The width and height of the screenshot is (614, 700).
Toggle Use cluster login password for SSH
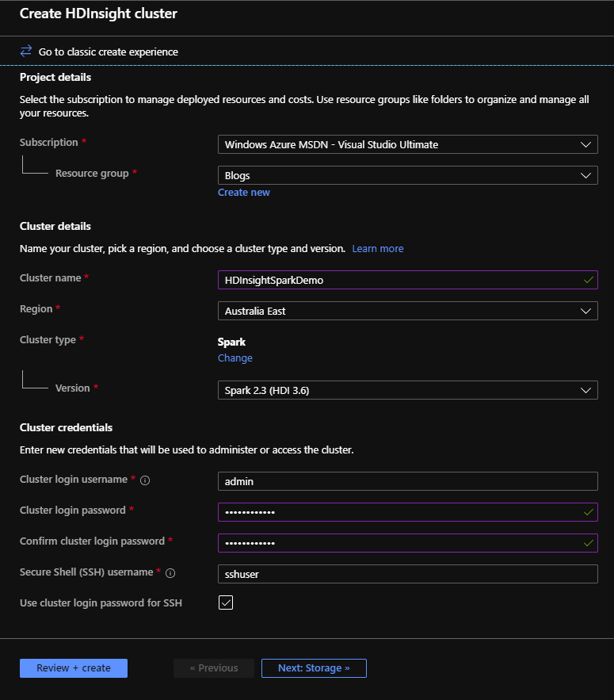pyautogui.click(x=226, y=603)
